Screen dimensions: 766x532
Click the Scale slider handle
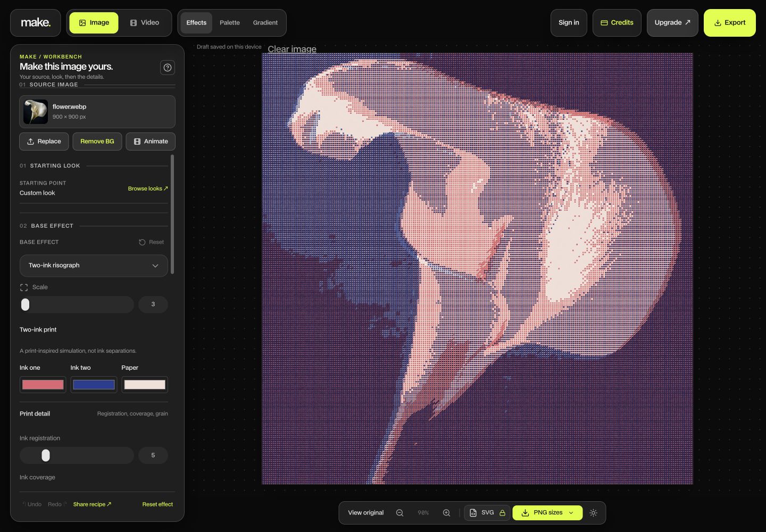[x=25, y=304]
